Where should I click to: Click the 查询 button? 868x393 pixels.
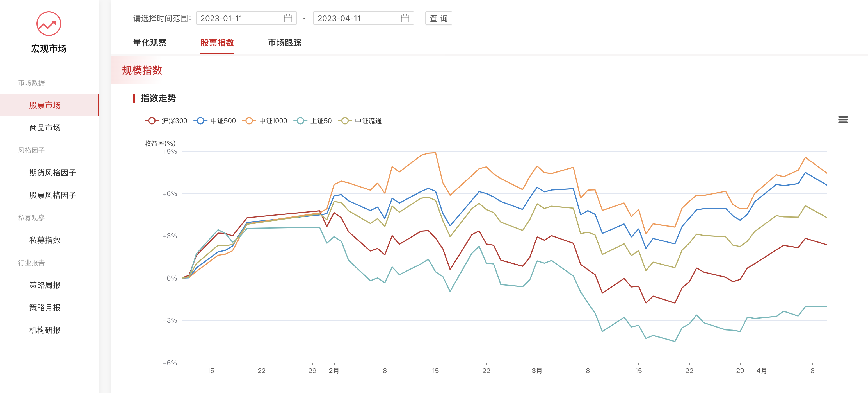point(438,18)
